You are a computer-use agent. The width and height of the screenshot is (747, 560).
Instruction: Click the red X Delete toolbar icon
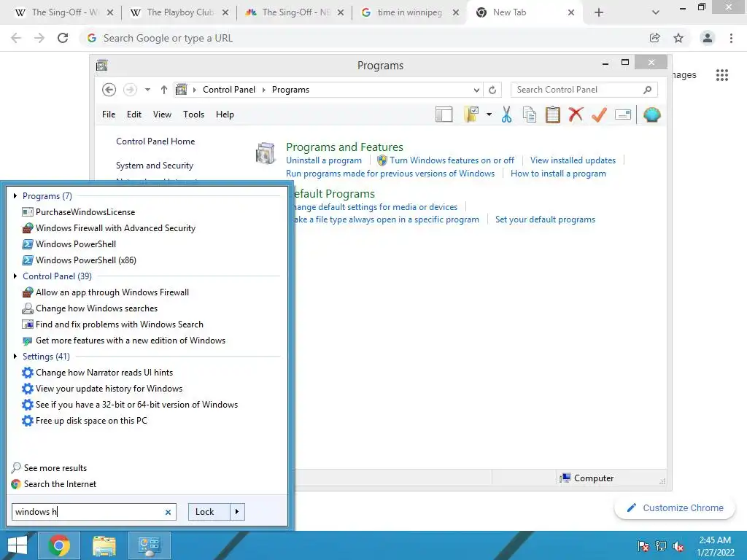click(x=576, y=114)
